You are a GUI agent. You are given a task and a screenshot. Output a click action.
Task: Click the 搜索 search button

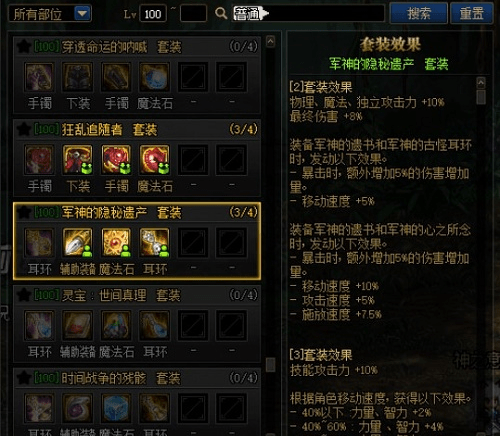point(419,13)
